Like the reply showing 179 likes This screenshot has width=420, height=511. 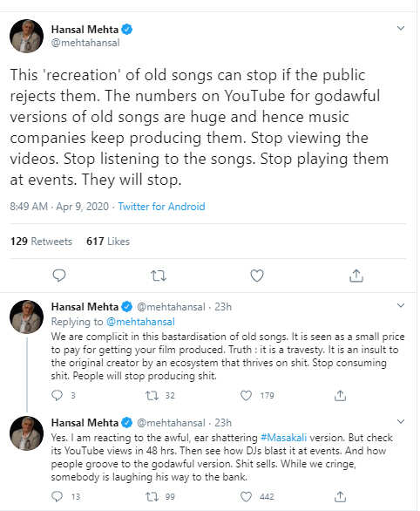(246, 396)
